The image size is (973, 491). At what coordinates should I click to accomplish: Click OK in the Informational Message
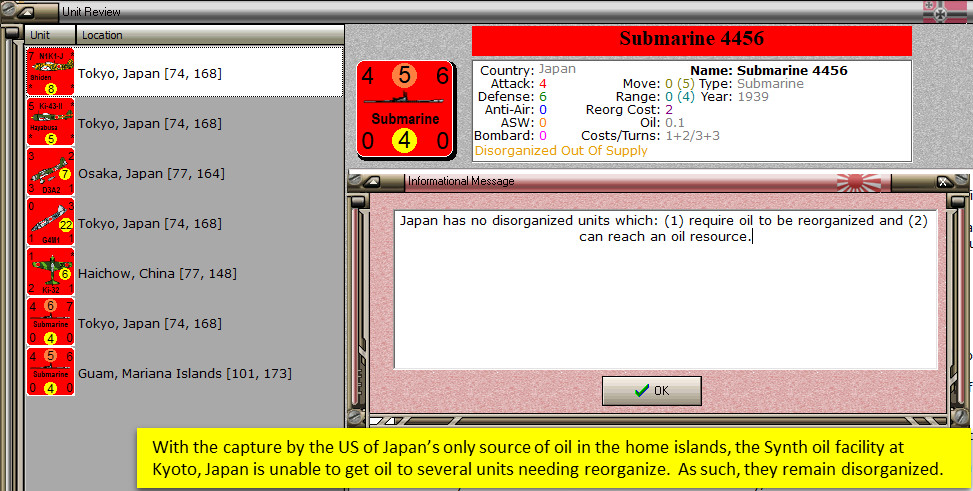pos(652,390)
